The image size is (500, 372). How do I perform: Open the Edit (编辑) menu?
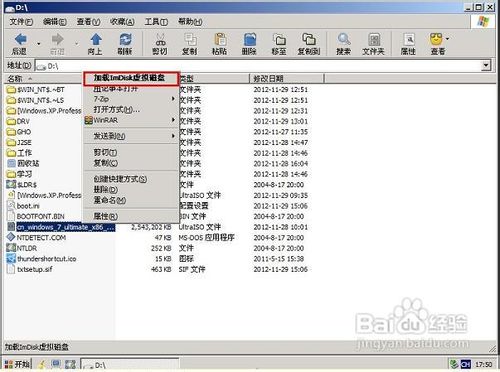coord(55,22)
